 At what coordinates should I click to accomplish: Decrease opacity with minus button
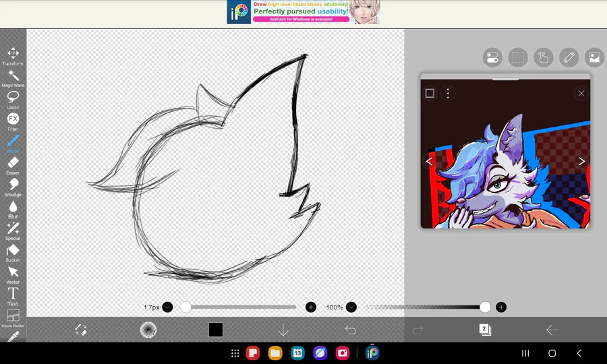coord(351,307)
